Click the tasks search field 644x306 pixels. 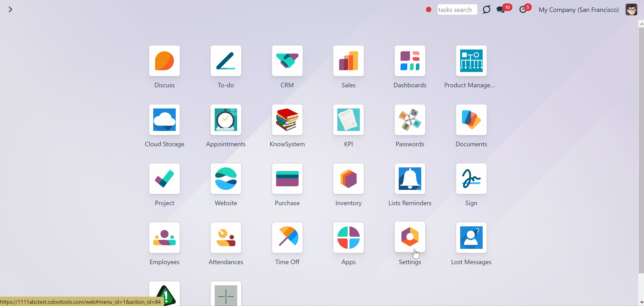click(x=457, y=9)
